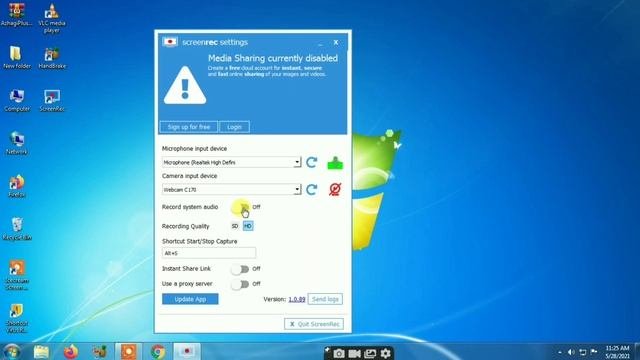Open HandBrake desktop shortcut
This screenshot has height=360, width=640.
click(x=52, y=58)
